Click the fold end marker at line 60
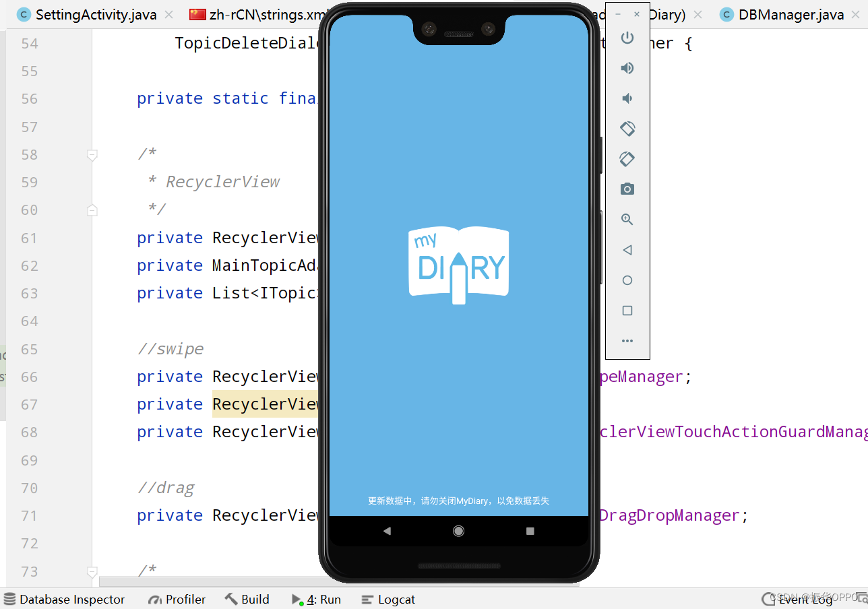The image size is (868, 609). pos(92,210)
